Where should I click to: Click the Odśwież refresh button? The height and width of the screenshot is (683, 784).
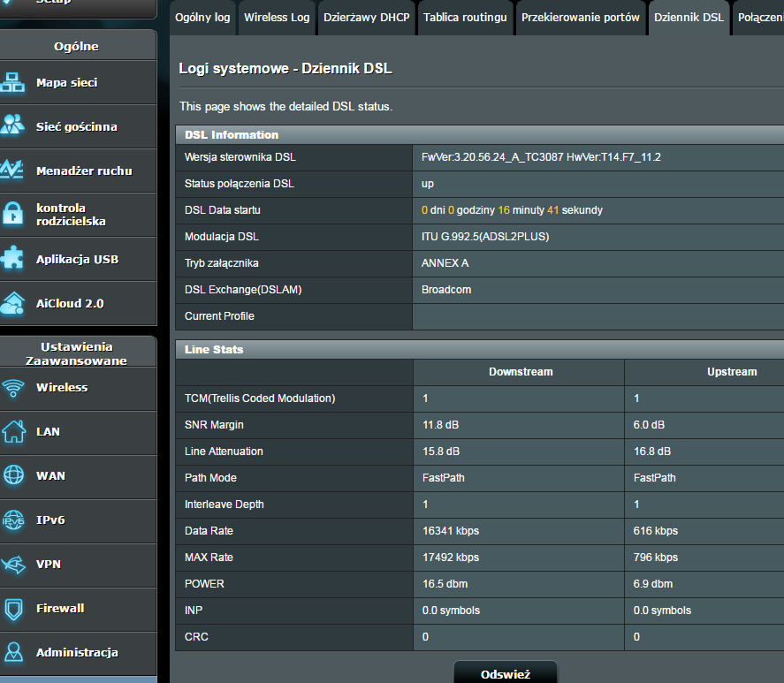[505, 673]
